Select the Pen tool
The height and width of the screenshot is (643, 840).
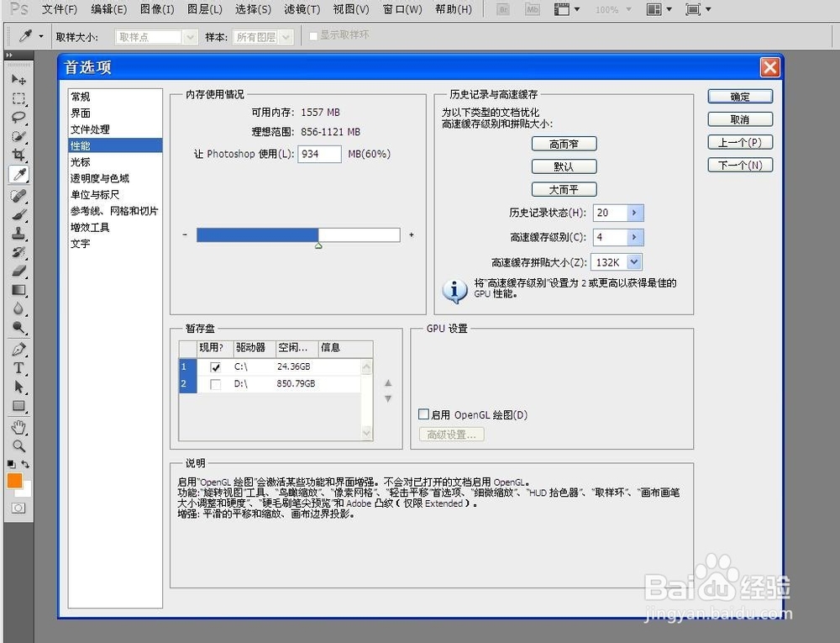point(18,350)
